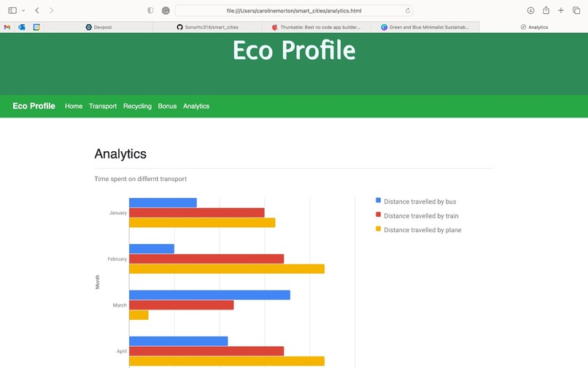
Task: Show the tab overview
Action: click(576, 10)
